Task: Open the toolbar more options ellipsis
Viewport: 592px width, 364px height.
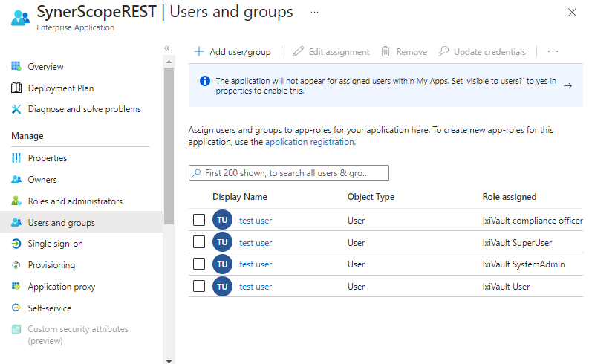Action: point(553,52)
